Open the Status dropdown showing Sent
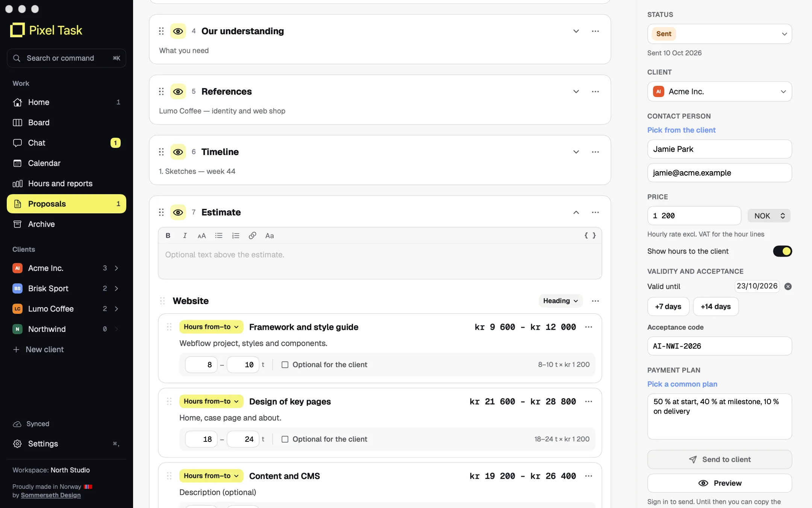 pyautogui.click(x=720, y=34)
